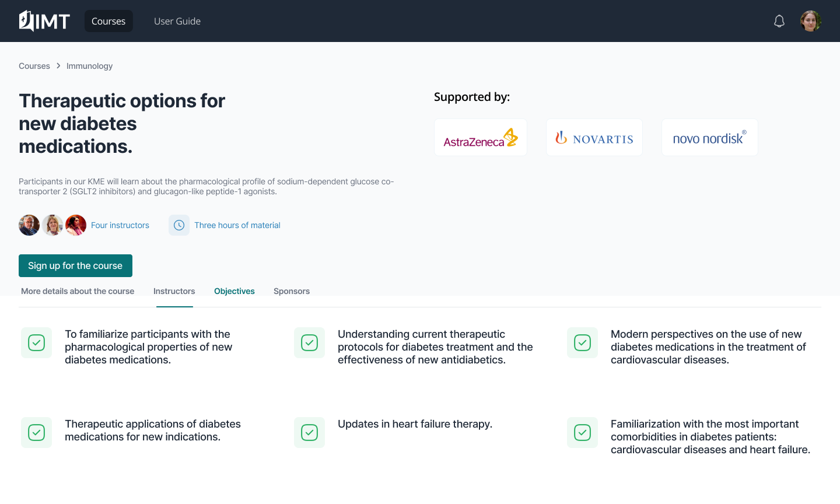Viewport: 840px width, 504px height.
Task: Click the breadcrumb chevron after Courses
Action: tap(58, 66)
